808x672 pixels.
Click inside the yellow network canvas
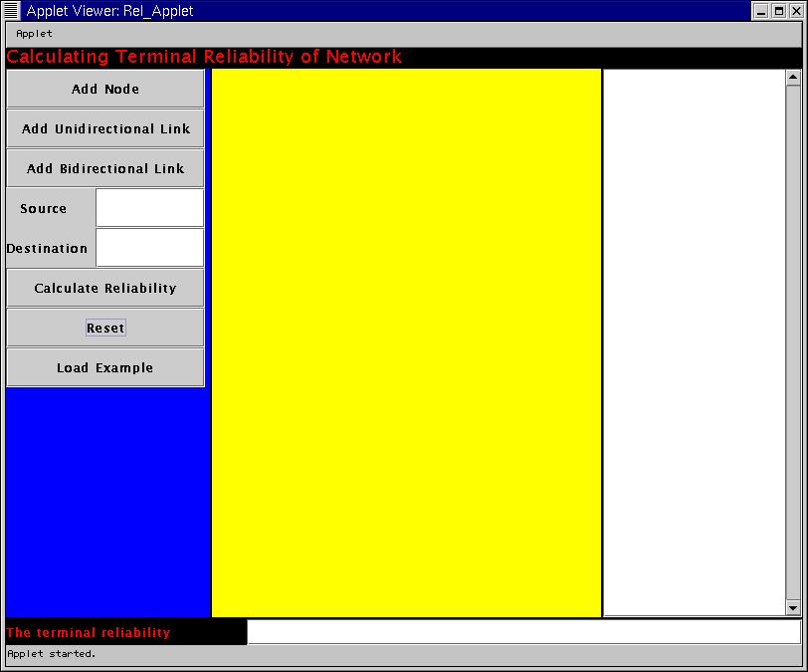coord(406,342)
